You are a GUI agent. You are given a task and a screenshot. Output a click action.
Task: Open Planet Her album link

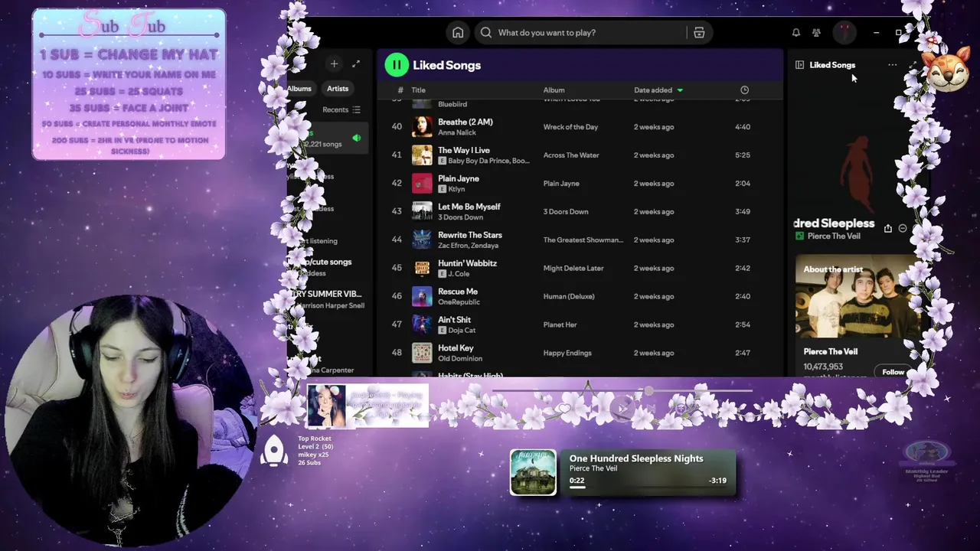tap(560, 325)
